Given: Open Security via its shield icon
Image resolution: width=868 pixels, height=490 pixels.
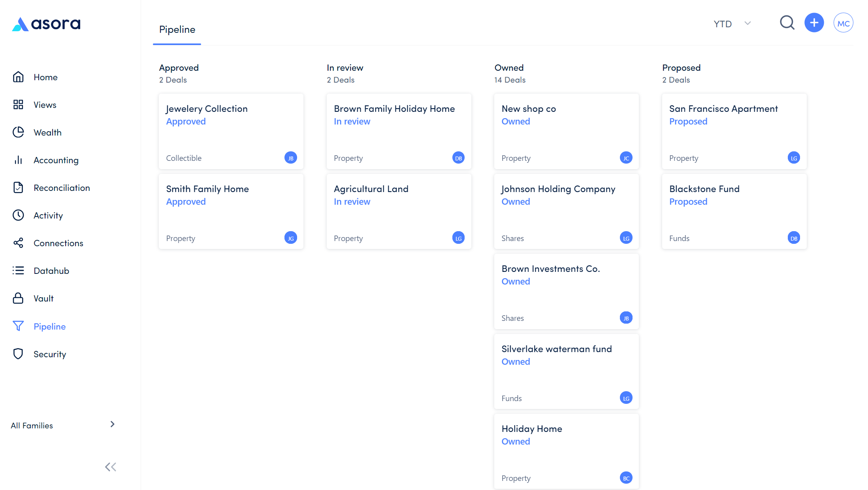Looking at the screenshot, I should coord(18,354).
